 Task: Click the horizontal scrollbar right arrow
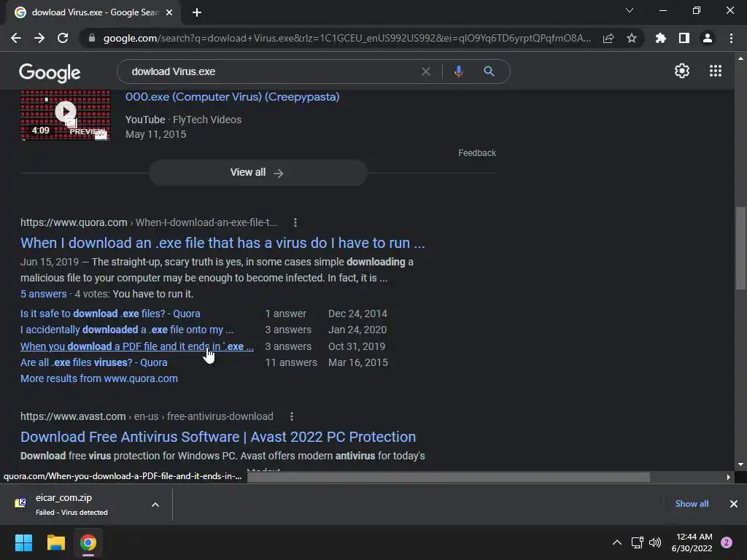pyautogui.click(x=729, y=477)
